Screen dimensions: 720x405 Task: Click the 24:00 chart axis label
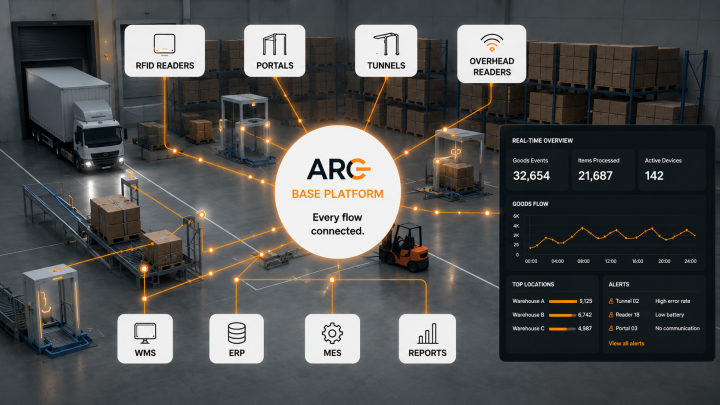tap(691, 261)
